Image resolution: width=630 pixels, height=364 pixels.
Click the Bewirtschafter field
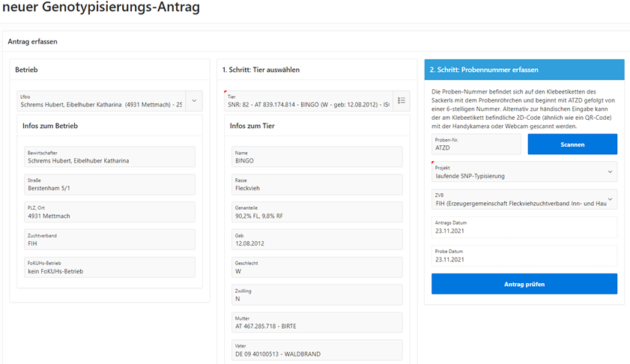pyautogui.click(x=109, y=157)
